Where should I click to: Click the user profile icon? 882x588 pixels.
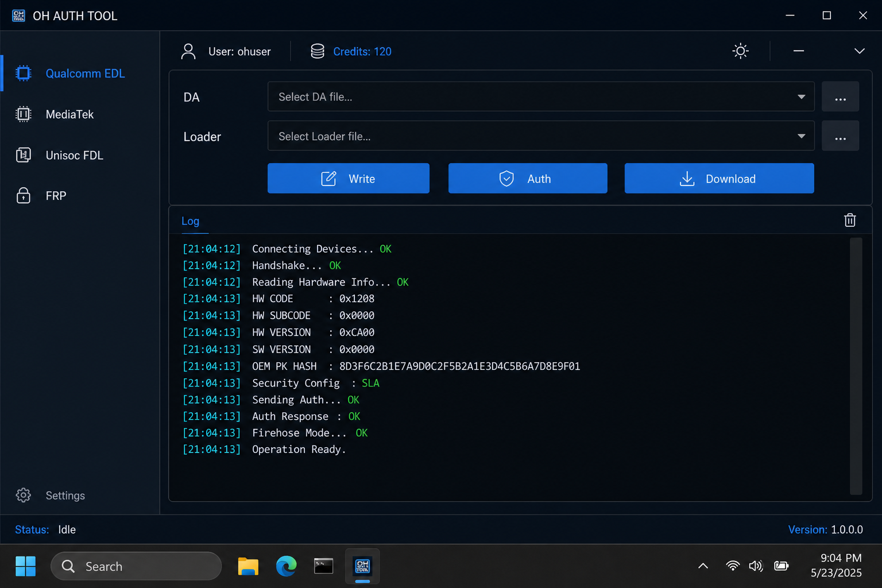188,51
